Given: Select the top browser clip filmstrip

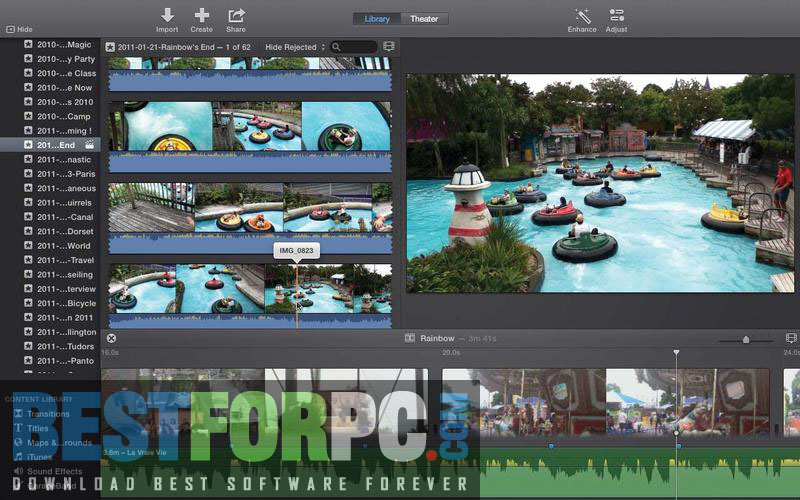Looking at the screenshot, I should 250,74.
